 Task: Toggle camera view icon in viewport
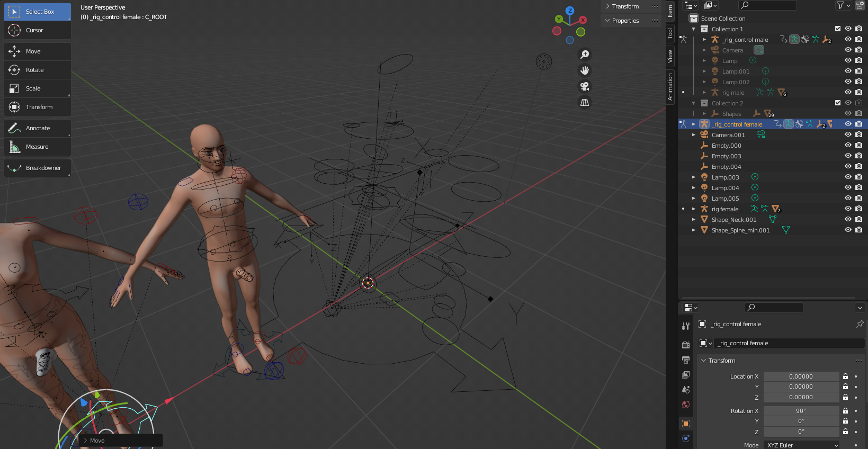click(x=585, y=86)
